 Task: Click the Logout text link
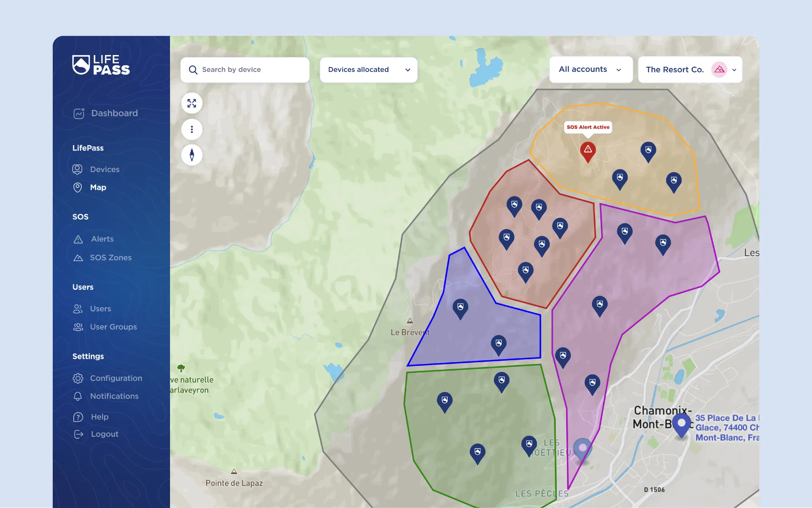104,434
